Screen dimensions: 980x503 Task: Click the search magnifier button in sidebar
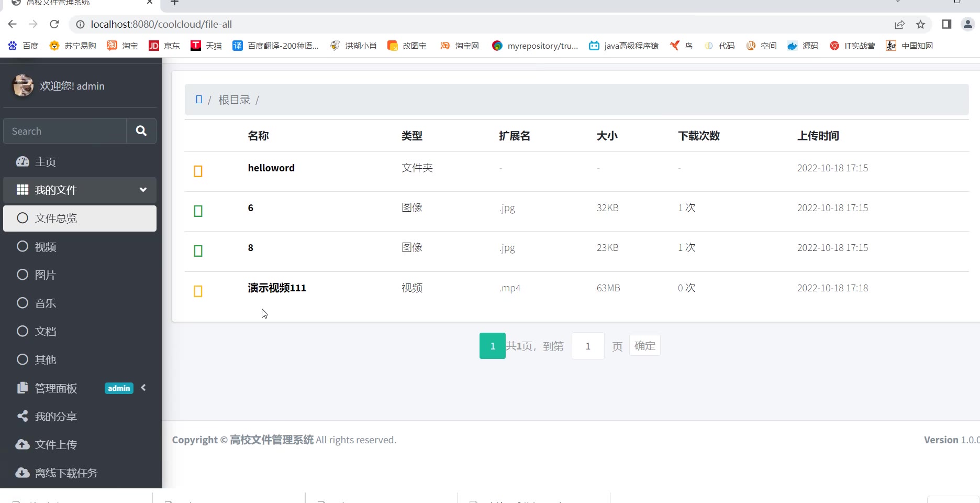coord(141,131)
